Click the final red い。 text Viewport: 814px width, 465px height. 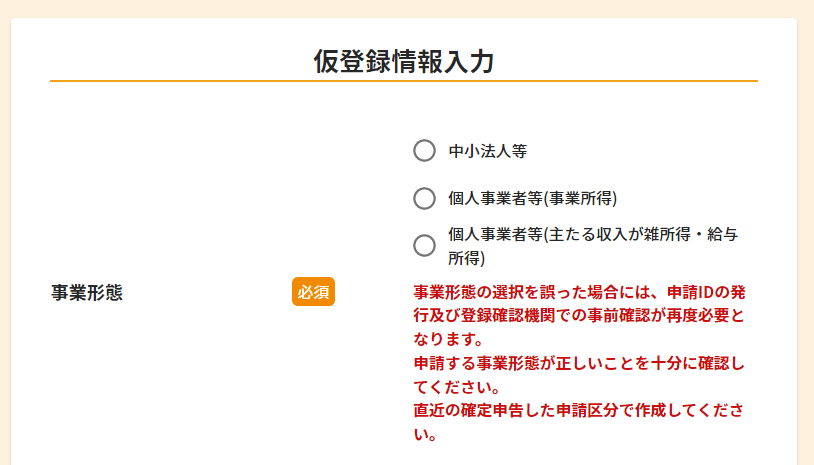coord(425,434)
